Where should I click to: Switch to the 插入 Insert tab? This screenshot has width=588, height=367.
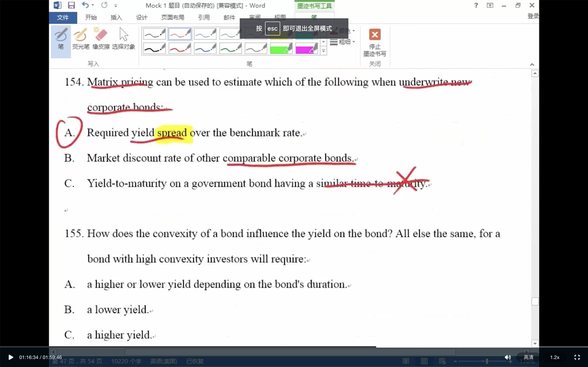tap(116, 18)
